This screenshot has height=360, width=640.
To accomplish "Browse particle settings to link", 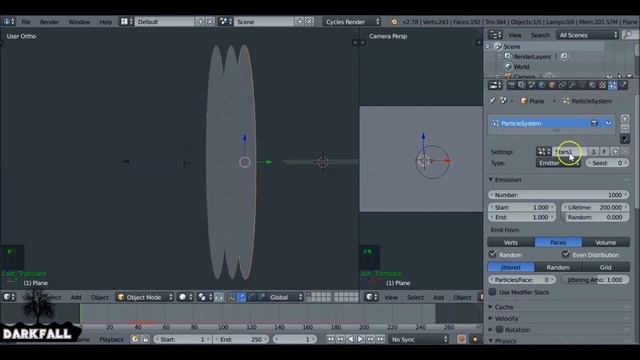I will point(543,151).
